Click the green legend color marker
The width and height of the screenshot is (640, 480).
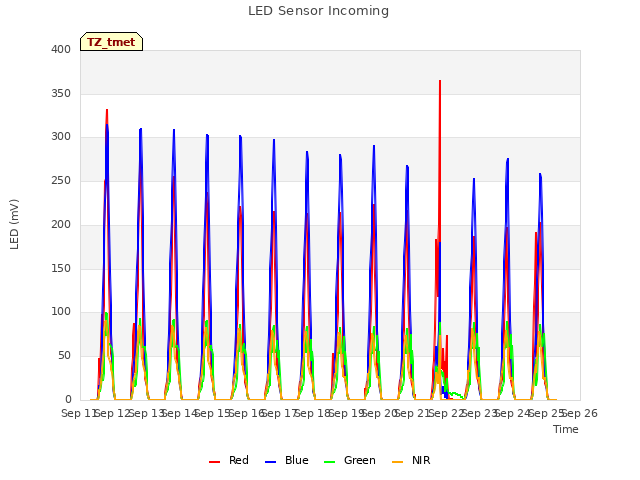tap(329, 462)
